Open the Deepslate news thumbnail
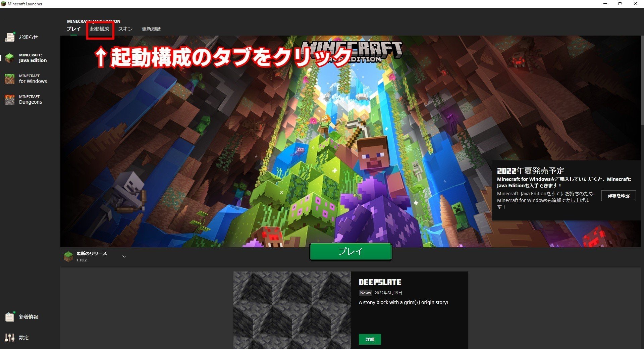 [x=292, y=310]
